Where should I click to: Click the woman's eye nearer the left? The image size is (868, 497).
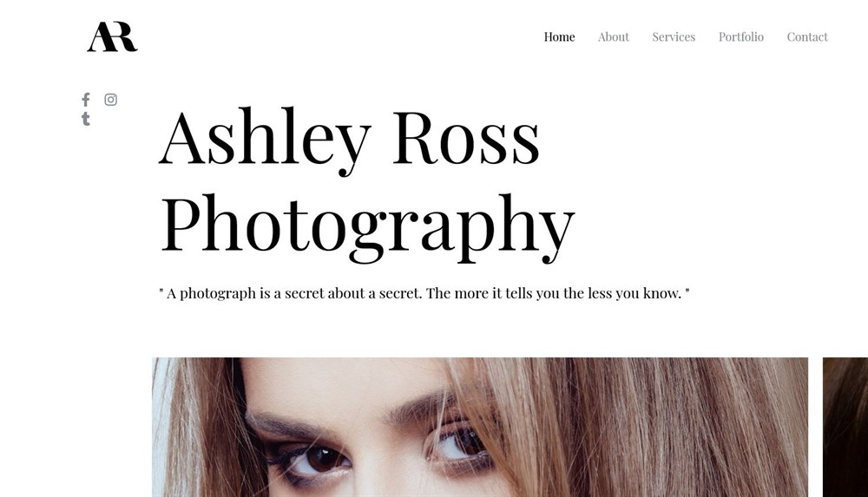[317, 461]
